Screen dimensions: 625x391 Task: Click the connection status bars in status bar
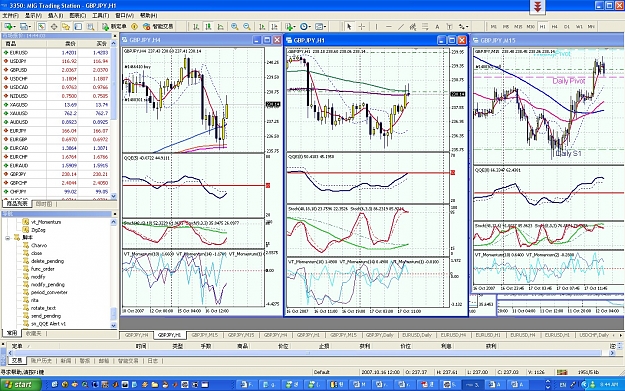pos(562,372)
